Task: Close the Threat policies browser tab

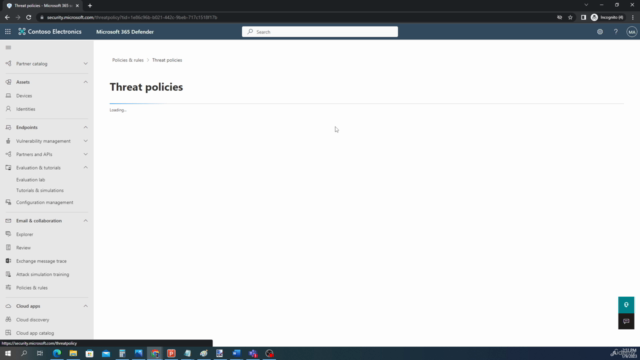Action: (77, 6)
